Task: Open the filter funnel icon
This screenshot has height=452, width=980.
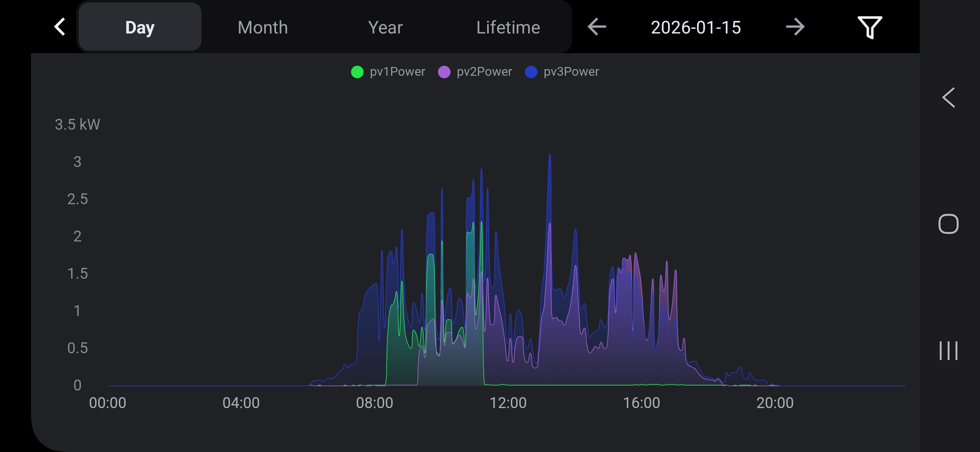Action: (x=870, y=27)
